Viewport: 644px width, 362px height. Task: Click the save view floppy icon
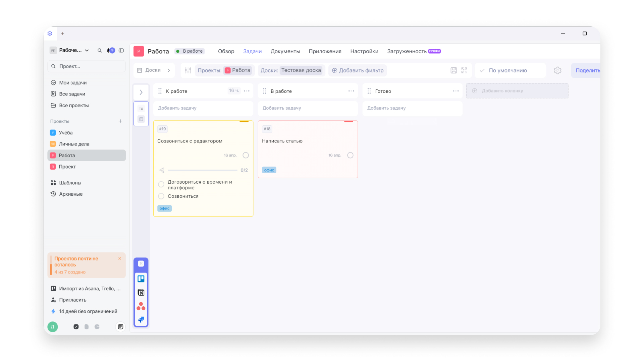click(x=453, y=70)
